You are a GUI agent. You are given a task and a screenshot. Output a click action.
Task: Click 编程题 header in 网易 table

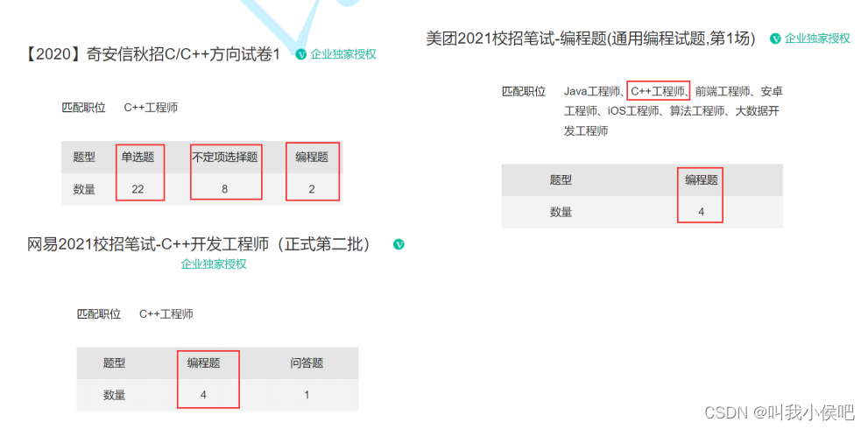(x=204, y=363)
